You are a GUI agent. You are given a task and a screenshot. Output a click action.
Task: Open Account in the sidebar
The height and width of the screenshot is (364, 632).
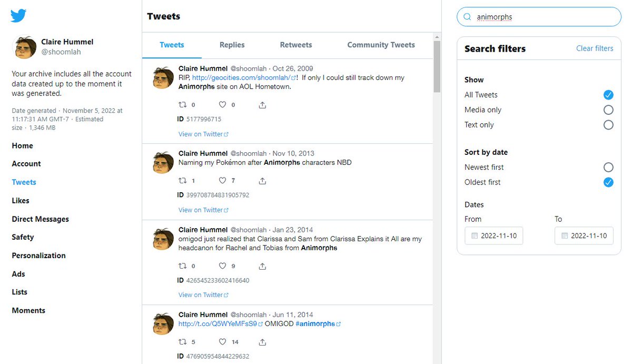click(x=26, y=164)
